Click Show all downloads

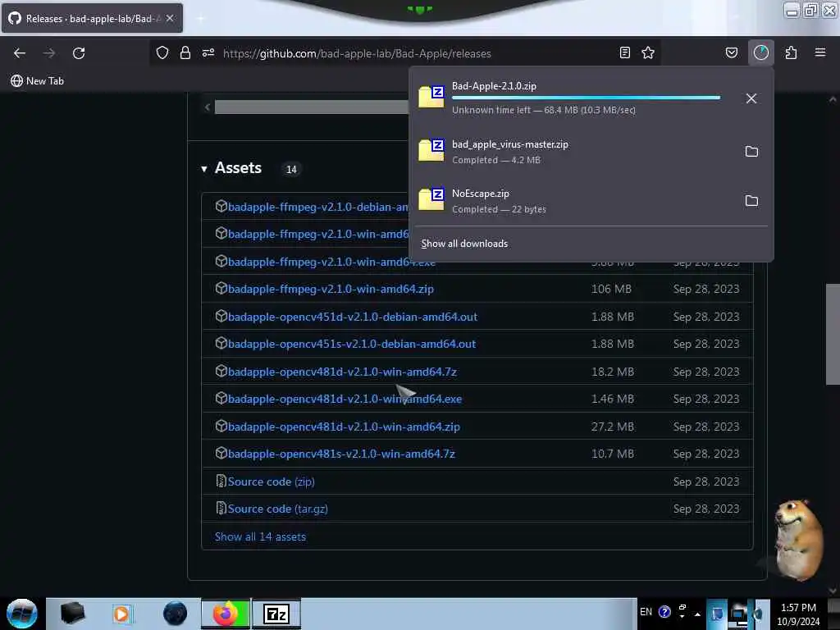464,244
